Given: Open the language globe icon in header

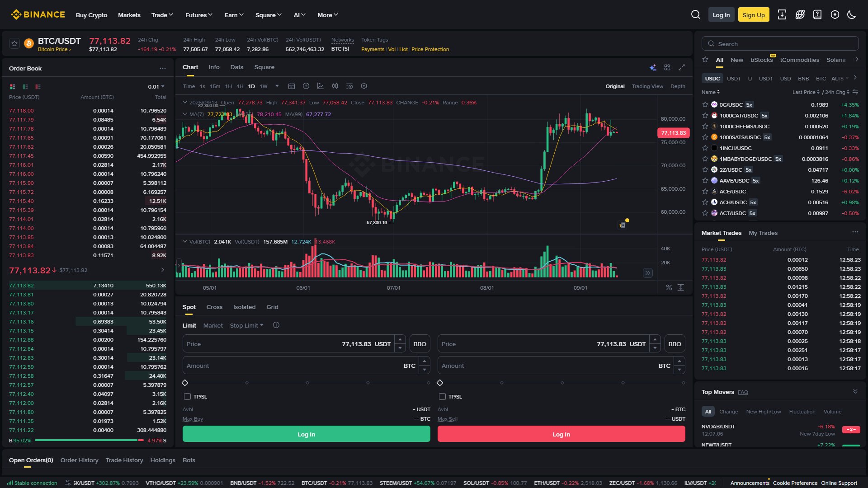Looking at the screenshot, I should tap(800, 15).
